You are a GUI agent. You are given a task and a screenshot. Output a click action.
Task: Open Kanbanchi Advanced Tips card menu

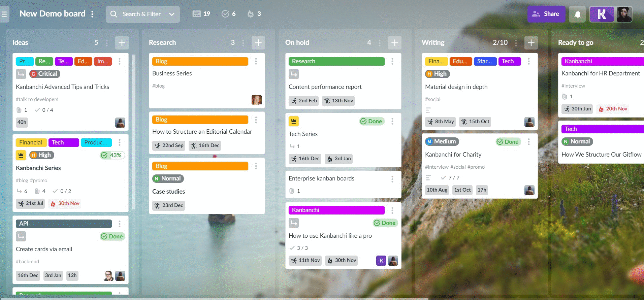point(120,61)
